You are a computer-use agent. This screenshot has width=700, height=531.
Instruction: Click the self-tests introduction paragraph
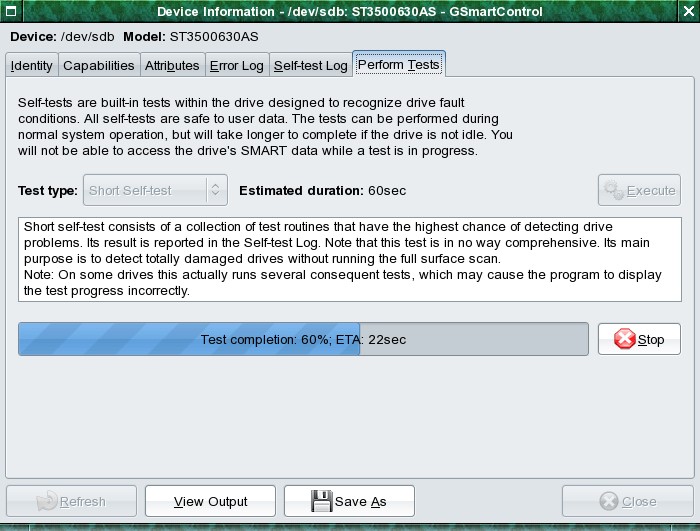265,127
